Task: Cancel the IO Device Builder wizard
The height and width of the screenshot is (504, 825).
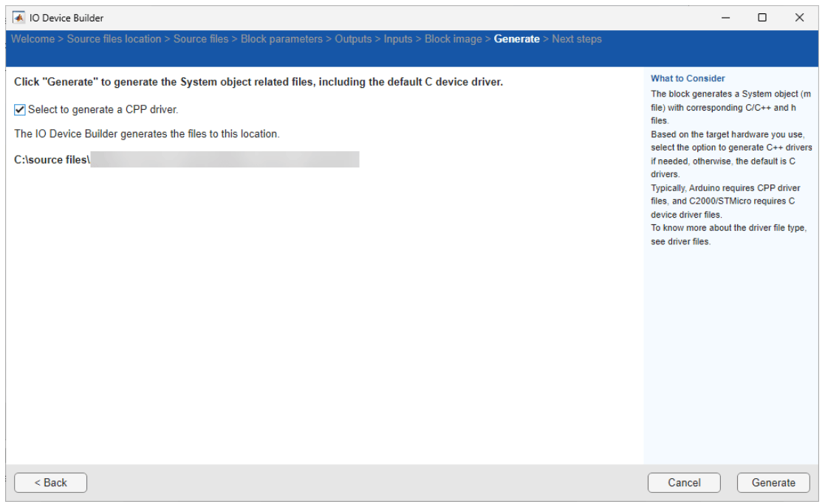Action: [x=684, y=483]
